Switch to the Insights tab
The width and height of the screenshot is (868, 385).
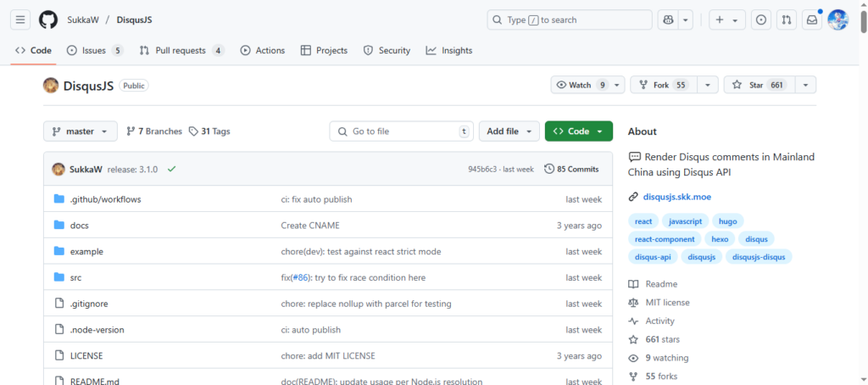pos(448,51)
